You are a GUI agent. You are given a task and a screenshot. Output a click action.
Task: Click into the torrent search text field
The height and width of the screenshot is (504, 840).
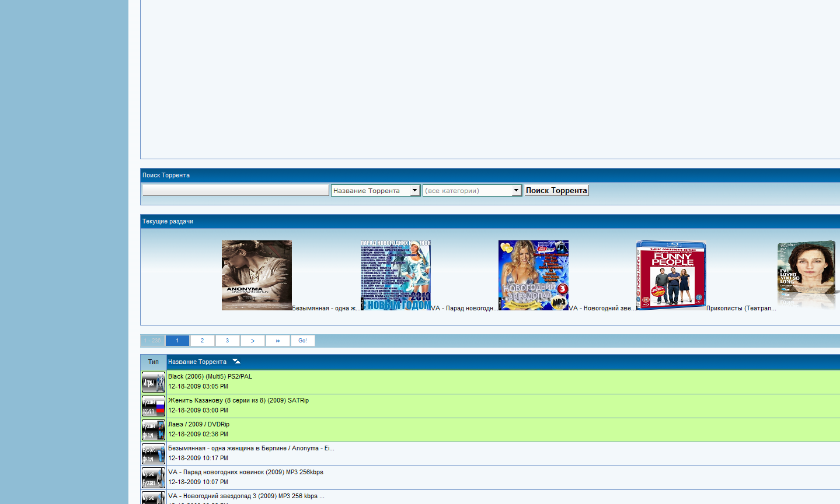point(236,190)
